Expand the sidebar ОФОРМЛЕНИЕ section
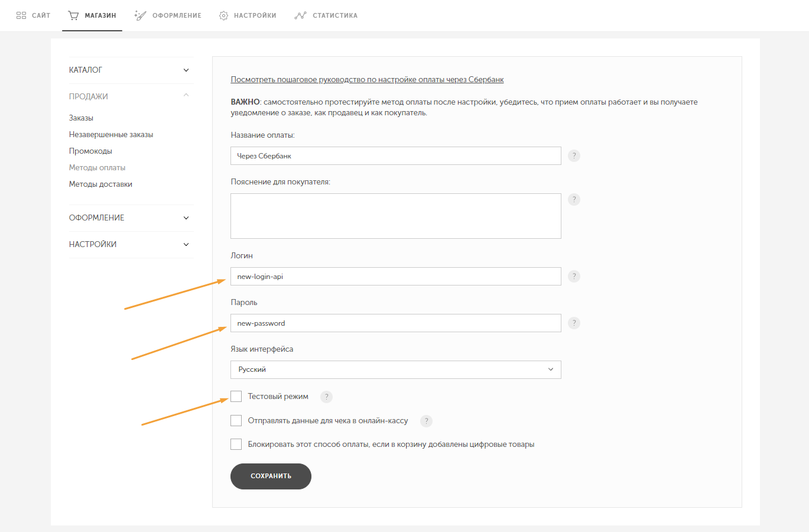This screenshot has width=809, height=532. (131, 218)
